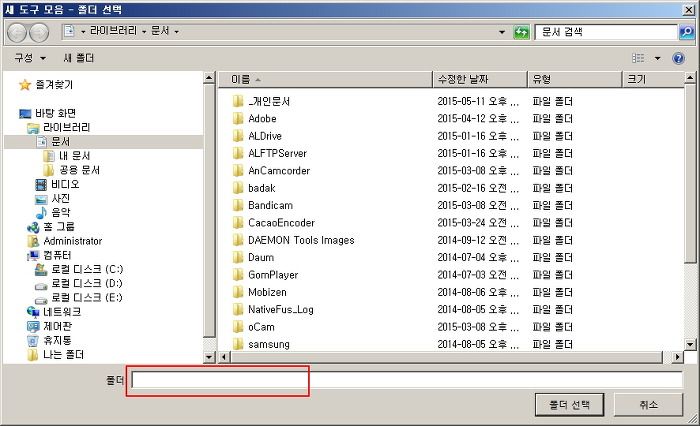This screenshot has width=700, height=426.
Task: Select 문서 in the navigation tree
Action: [x=60, y=142]
